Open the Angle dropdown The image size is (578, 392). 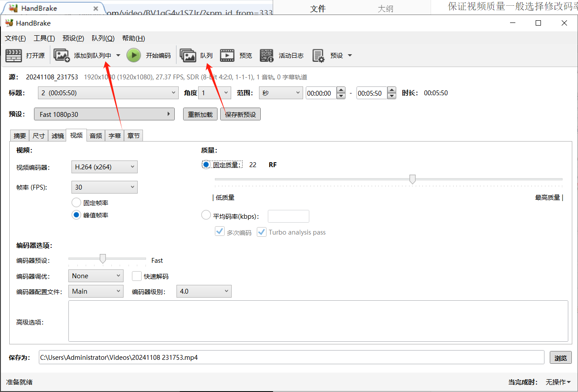coord(214,93)
